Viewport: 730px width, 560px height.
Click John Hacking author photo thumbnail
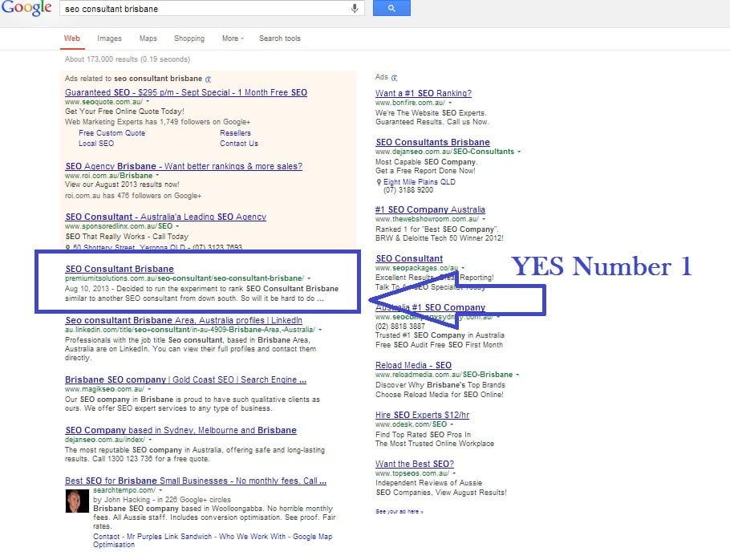click(x=77, y=501)
